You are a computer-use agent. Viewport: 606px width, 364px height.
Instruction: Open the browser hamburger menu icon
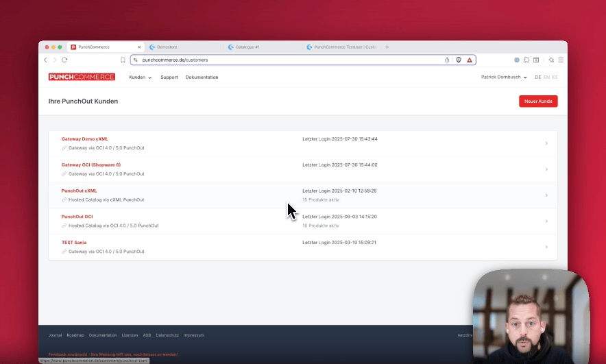tap(561, 60)
